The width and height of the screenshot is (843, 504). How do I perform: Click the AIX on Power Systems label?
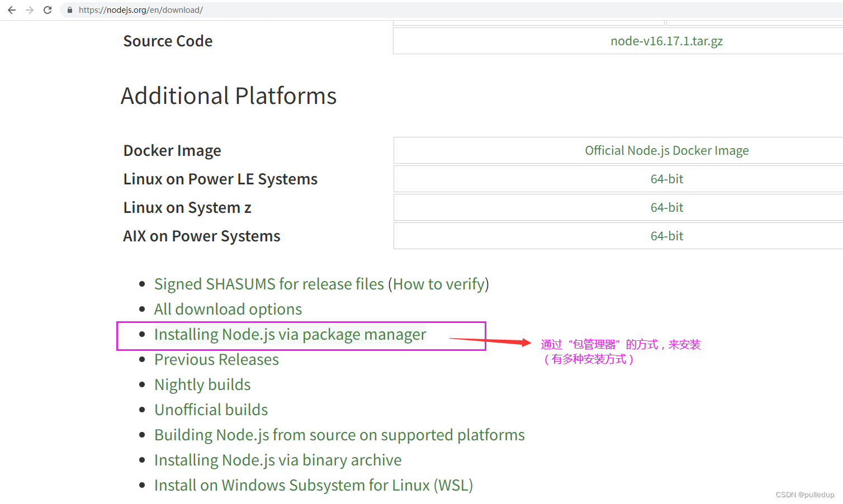[x=202, y=236]
